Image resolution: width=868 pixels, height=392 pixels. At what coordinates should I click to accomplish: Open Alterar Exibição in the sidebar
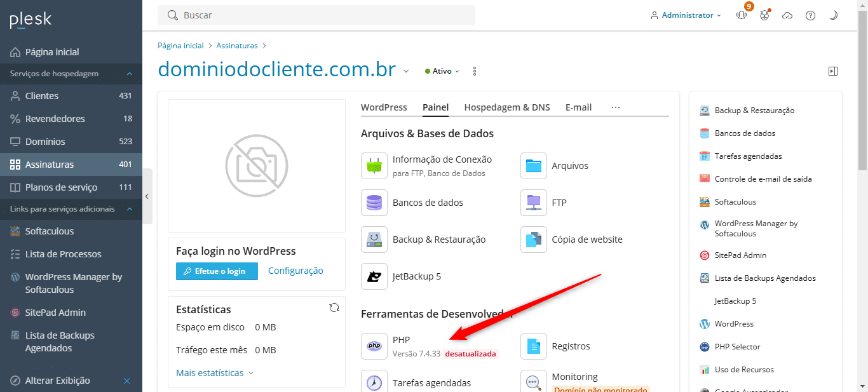(x=58, y=381)
